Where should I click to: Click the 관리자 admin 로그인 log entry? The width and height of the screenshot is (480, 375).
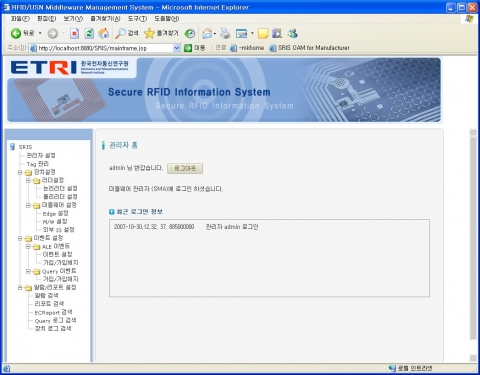232,227
